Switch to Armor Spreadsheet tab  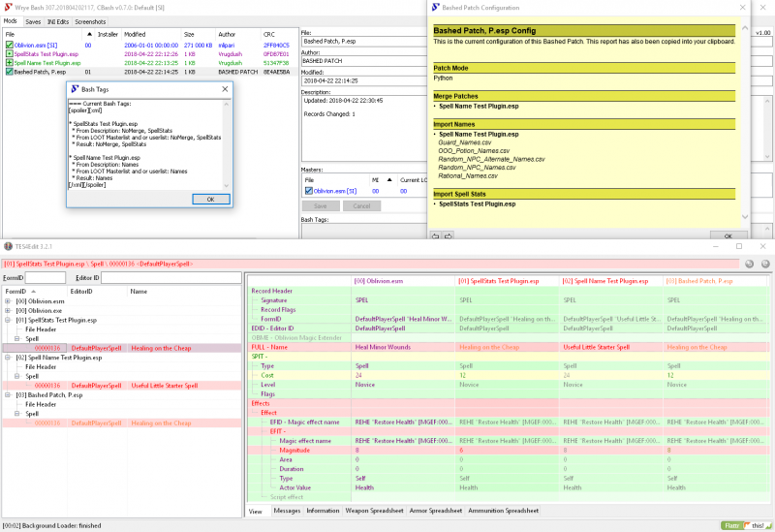click(435, 511)
